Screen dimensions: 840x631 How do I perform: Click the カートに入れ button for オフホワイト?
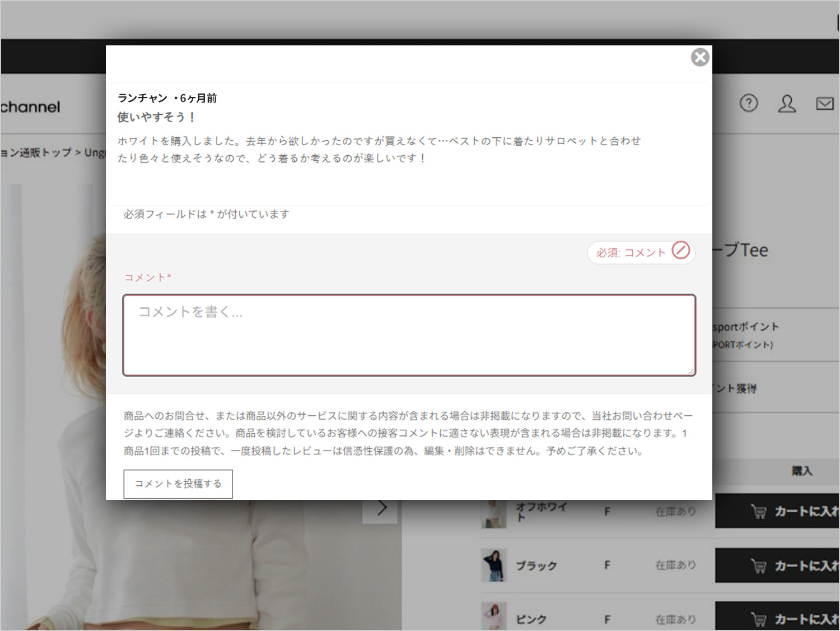click(795, 511)
